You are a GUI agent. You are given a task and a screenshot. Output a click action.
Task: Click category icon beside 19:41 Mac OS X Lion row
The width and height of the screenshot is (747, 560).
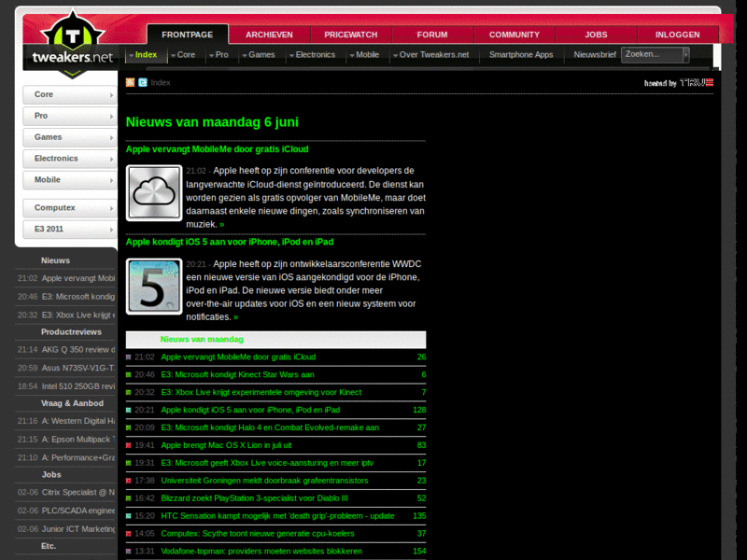pyautogui.click(x=128, y=445)
